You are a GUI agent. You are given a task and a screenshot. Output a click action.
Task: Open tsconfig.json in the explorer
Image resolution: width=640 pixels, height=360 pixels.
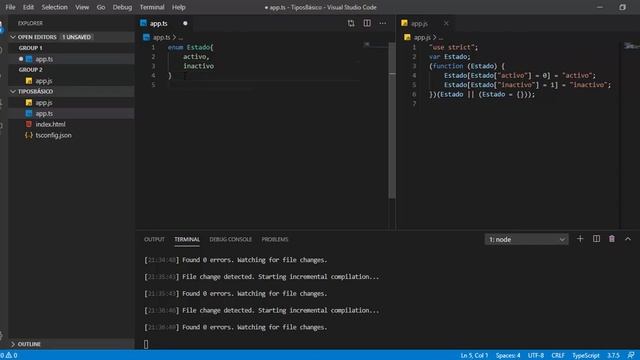[71, 135]
